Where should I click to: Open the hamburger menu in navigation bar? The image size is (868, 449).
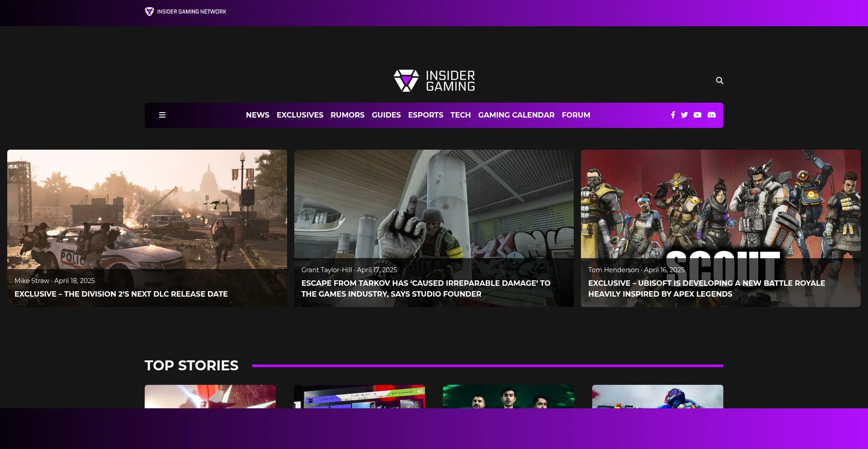click(x=162, y=115)
